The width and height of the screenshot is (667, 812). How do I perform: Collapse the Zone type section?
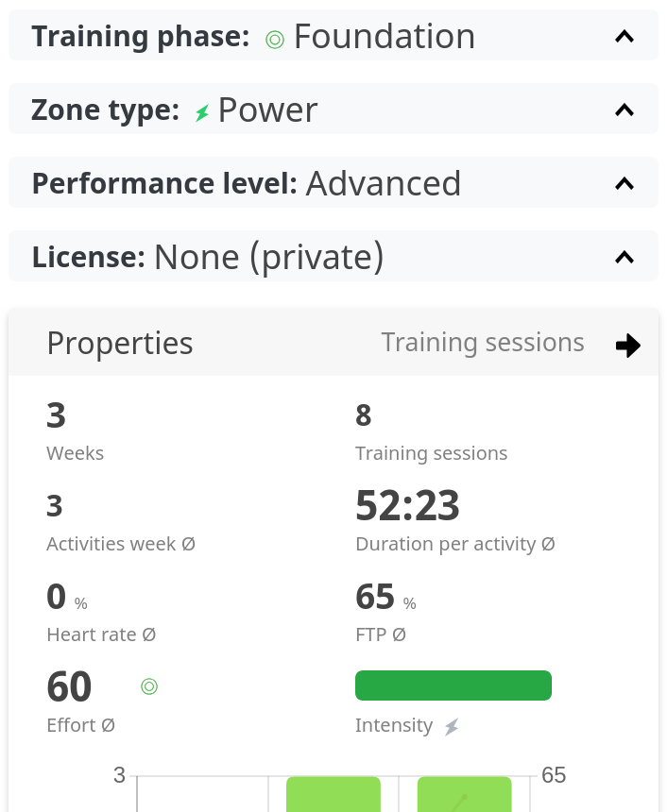pyautogui.click(x=624, y=110)
